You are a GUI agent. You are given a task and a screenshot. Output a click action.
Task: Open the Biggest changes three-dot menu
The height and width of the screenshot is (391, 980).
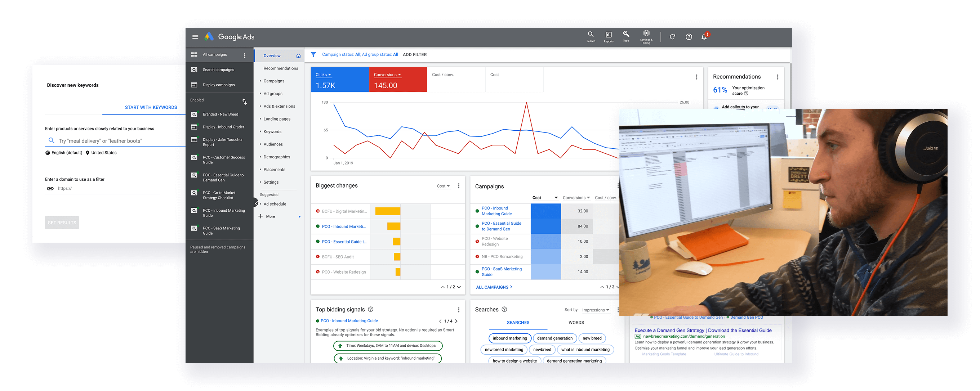click(x=458, y=186)
